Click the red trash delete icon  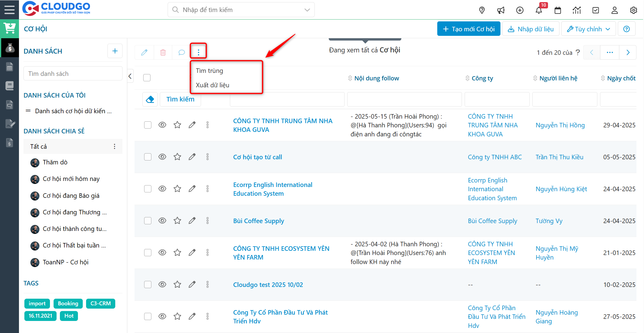pos(163,52)
